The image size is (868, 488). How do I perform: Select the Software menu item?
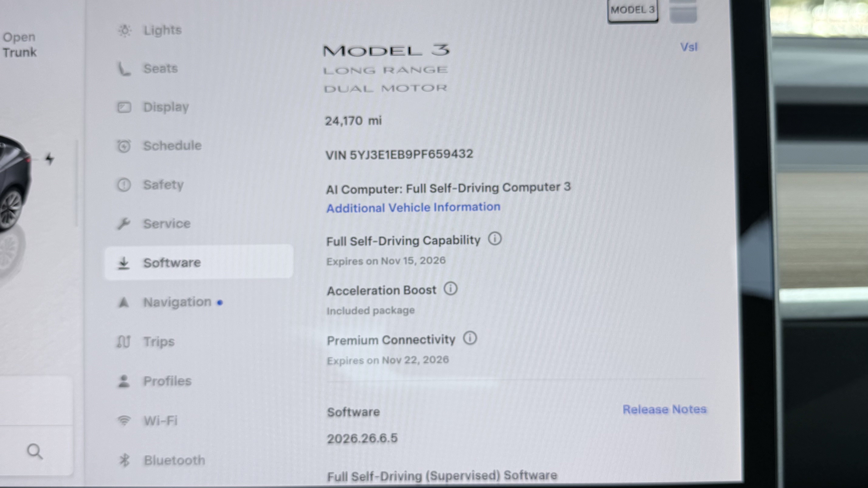click(199, 262)
